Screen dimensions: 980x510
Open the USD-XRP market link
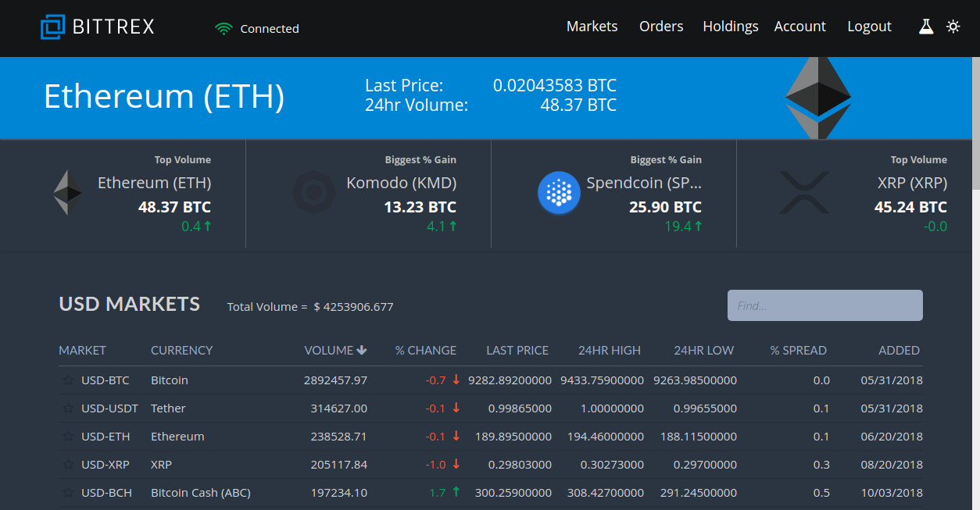tap(106, 465)
